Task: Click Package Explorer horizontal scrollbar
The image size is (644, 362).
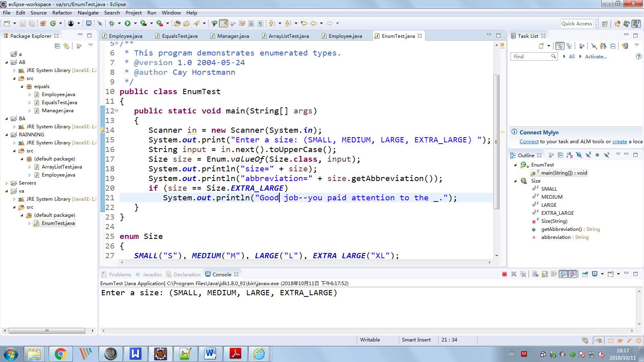Action: coord(47,331)
